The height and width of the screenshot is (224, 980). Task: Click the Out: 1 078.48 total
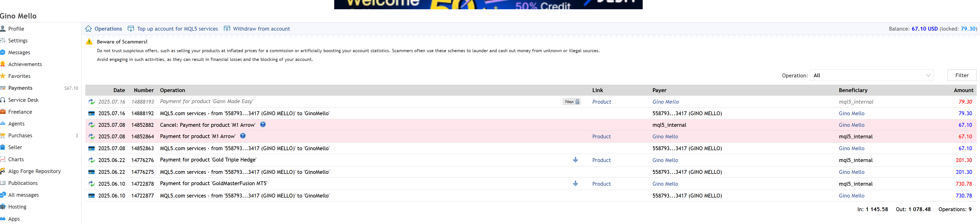(x=913, y=209)
